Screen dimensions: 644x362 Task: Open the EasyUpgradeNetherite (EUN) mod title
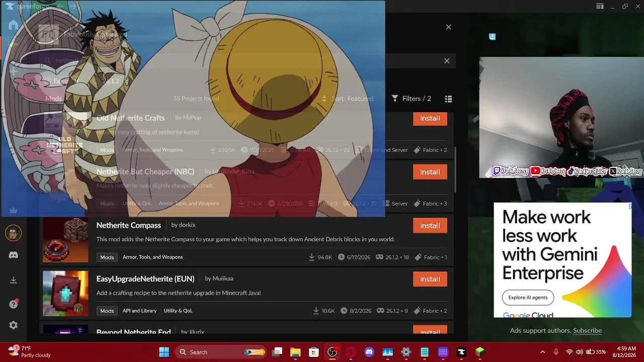145,279
